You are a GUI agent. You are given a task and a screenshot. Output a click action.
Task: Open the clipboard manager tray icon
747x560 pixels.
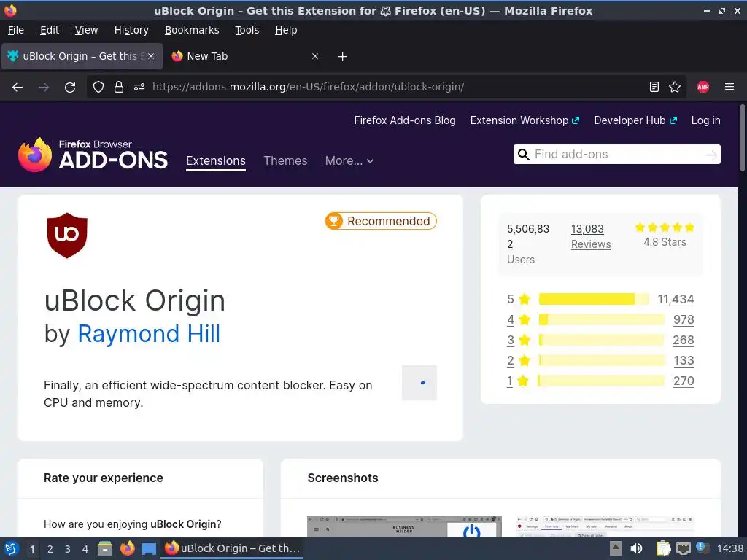pos(663,548)
